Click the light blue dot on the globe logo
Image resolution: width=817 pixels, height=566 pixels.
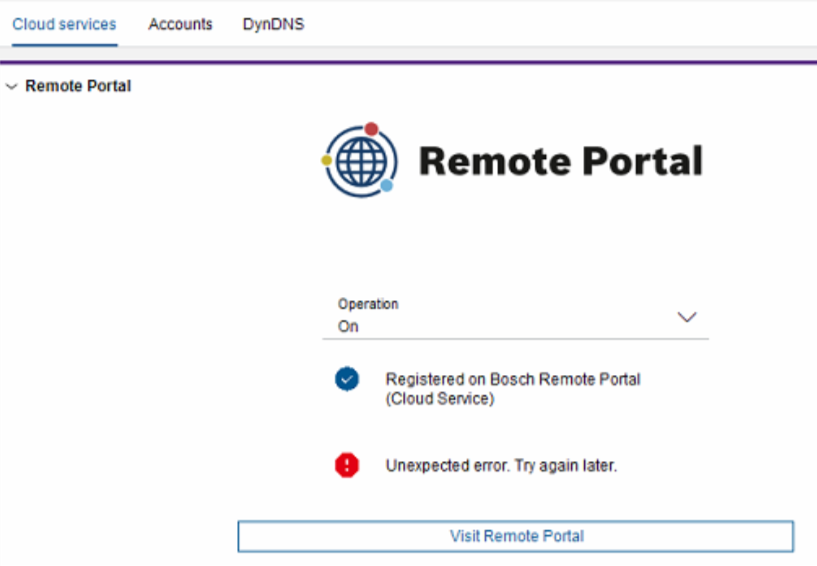pos(387,186)
